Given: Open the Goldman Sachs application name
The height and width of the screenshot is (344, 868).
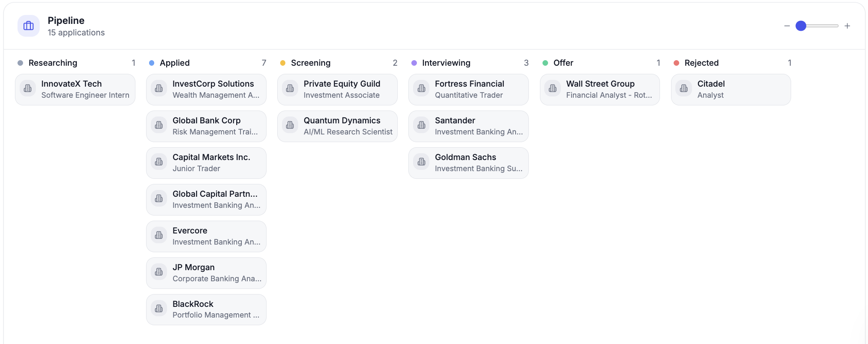Looking at the screenshot, I should tap(465, 157).
